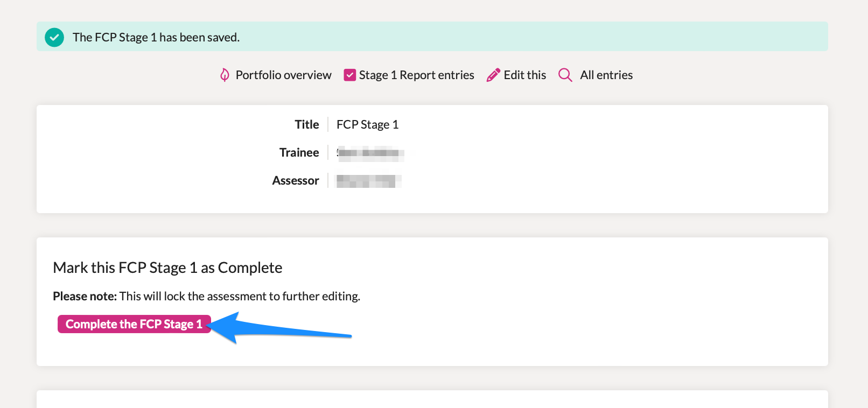
Task: Click the magnifying glass All entries icon
Action: pos(565,75)
